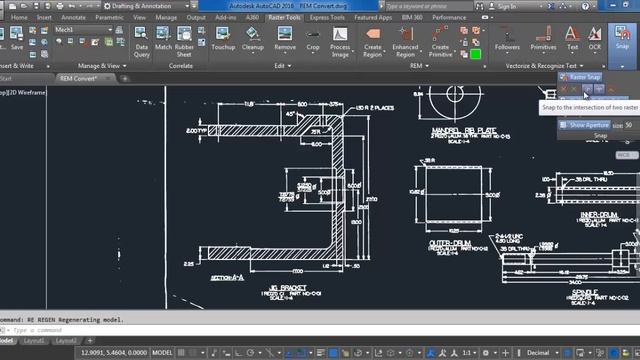The height and width of the screenshot is (360, 640).
Task: Click the Save raster image icon
Action: pyautogui.click(x=16, y=38)
